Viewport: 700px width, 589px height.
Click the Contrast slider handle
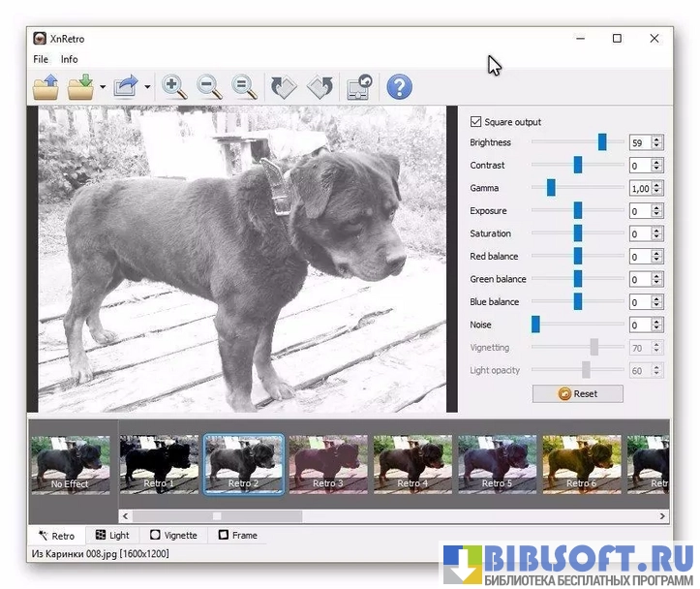[x=578, y=166]
